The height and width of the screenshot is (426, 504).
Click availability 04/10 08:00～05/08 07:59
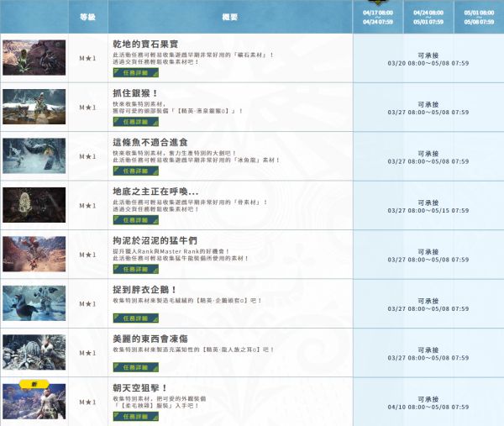pos(428,407)
